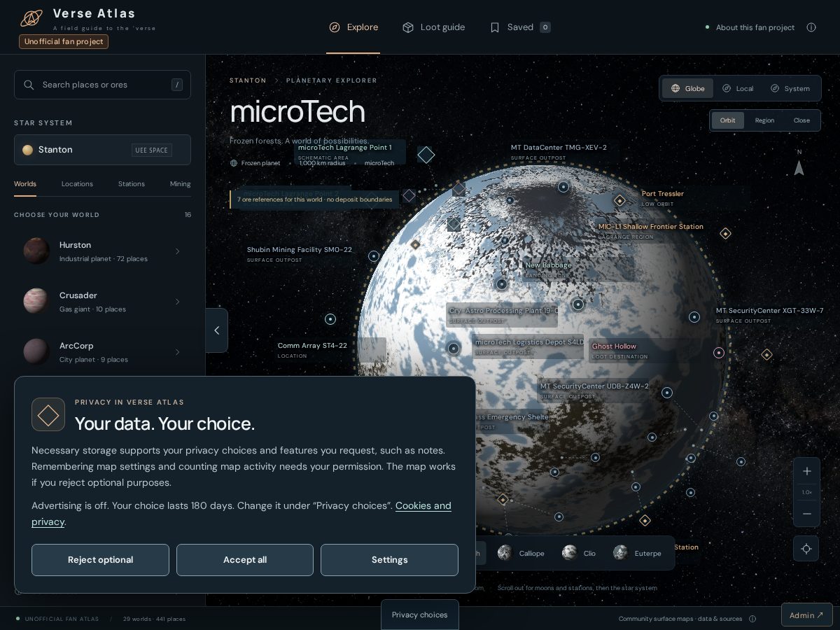
Task: Open the Loot guide tab
Action: point(434,27)
